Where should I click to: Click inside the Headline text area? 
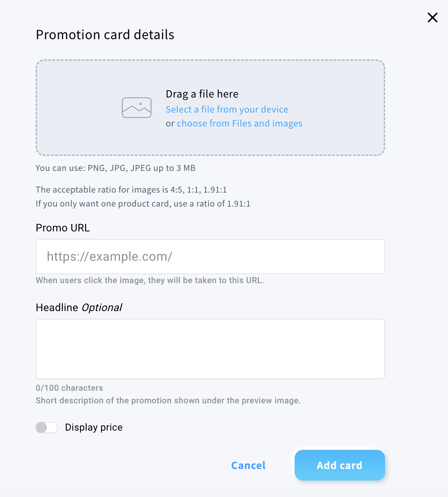coord(210,348)
